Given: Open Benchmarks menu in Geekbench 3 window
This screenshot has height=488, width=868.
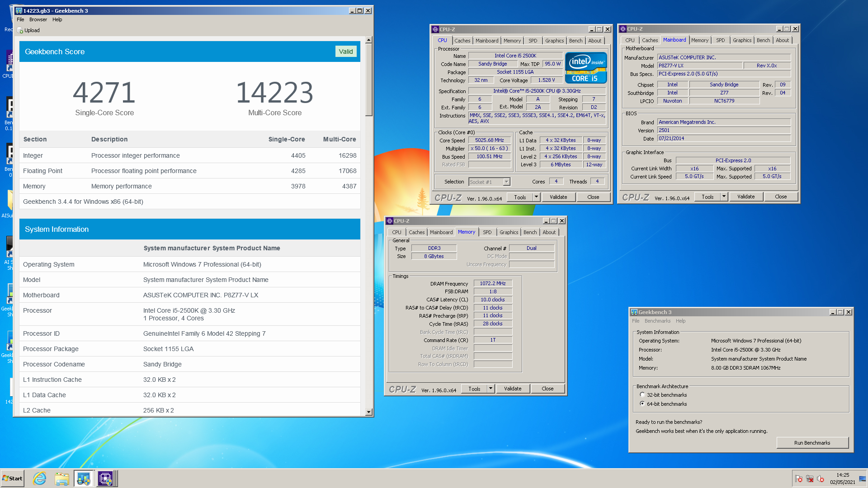Looking at the screenshot, I should (x=657, y=321).
